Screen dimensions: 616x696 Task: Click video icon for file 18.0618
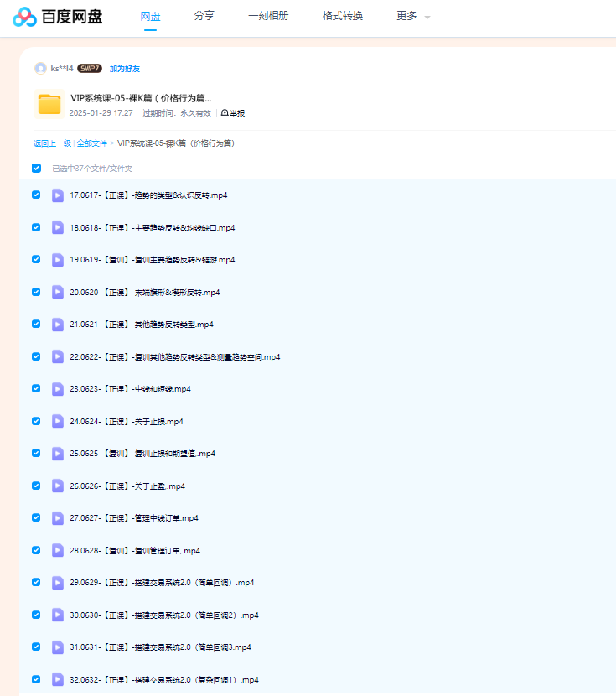pos(58,228)
